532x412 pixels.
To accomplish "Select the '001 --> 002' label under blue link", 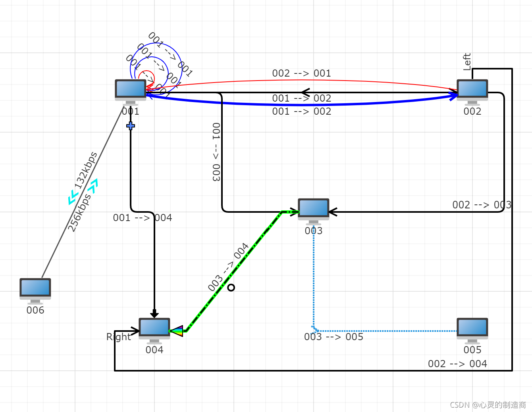I will point(301,111).
